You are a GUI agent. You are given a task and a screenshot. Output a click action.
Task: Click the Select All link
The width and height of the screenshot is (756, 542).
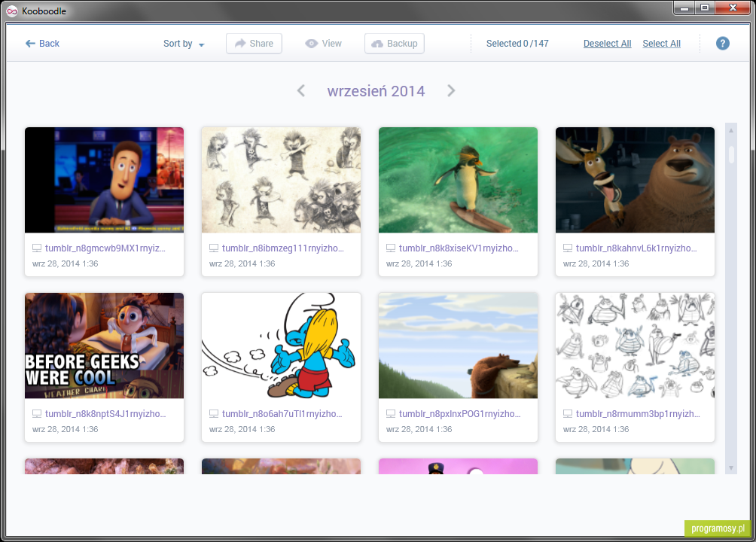[661, 44]
